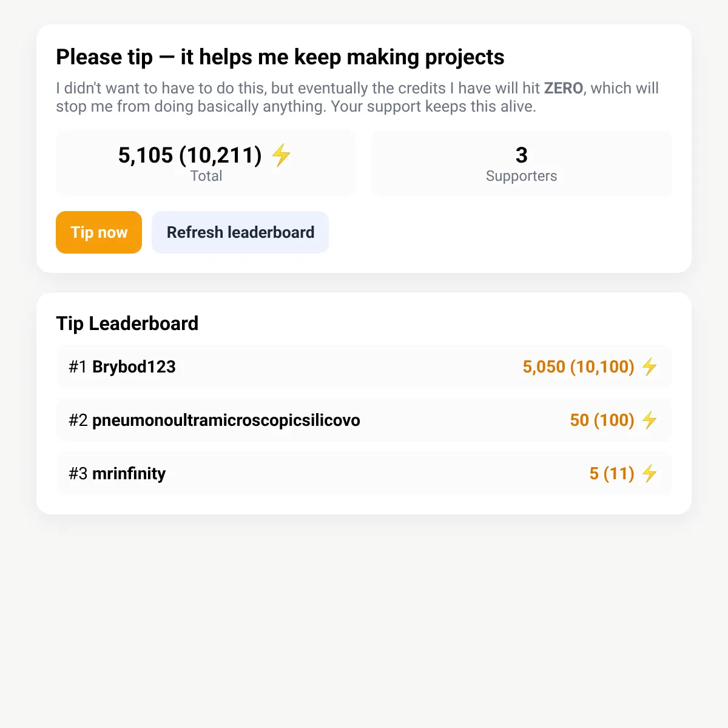Click the 5 (11) tip amount
The width and height of the screenshot is (728, 728).
612,473
